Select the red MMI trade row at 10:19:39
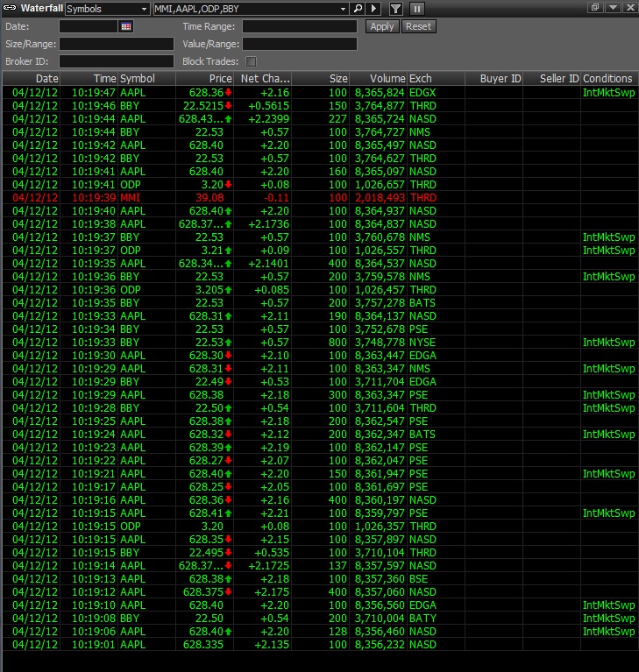This screenshot has height=672, width=639. 320,198
